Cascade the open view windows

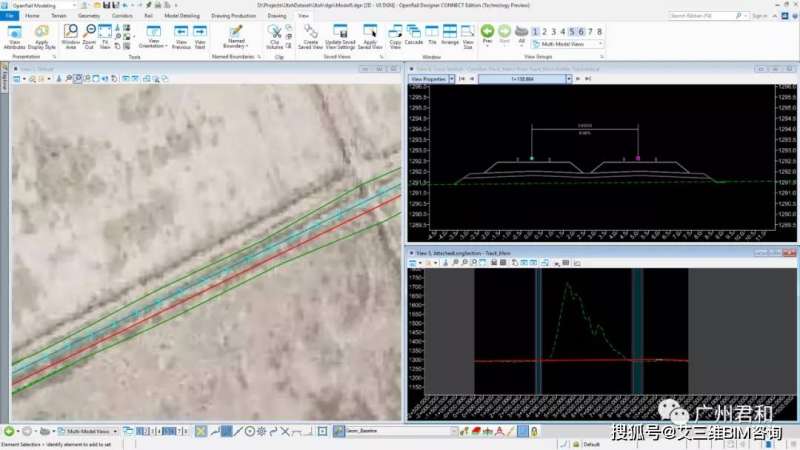pyautogui.click(x=413, y=37)
